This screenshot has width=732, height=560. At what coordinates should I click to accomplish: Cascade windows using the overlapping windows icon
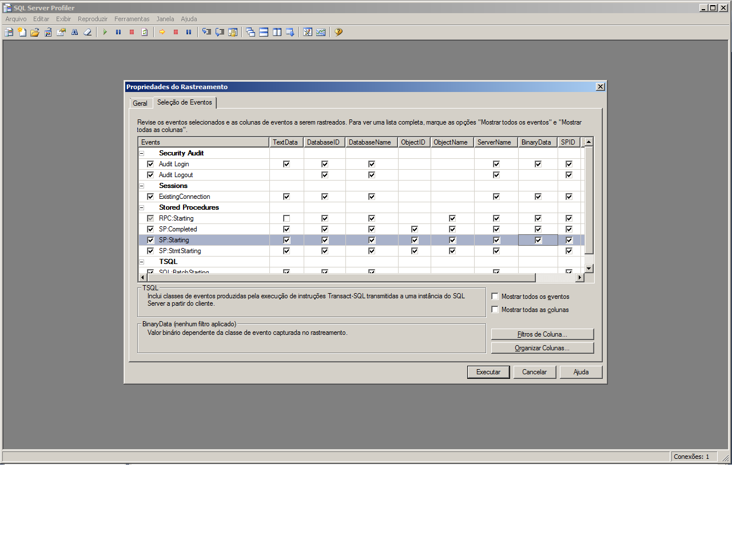pyautogui.click(x=250, y=33)
